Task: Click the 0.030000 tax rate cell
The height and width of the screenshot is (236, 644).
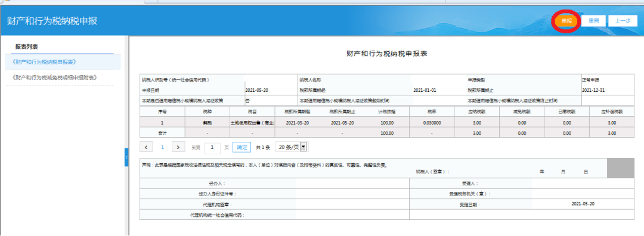Action: pos(432,123)
